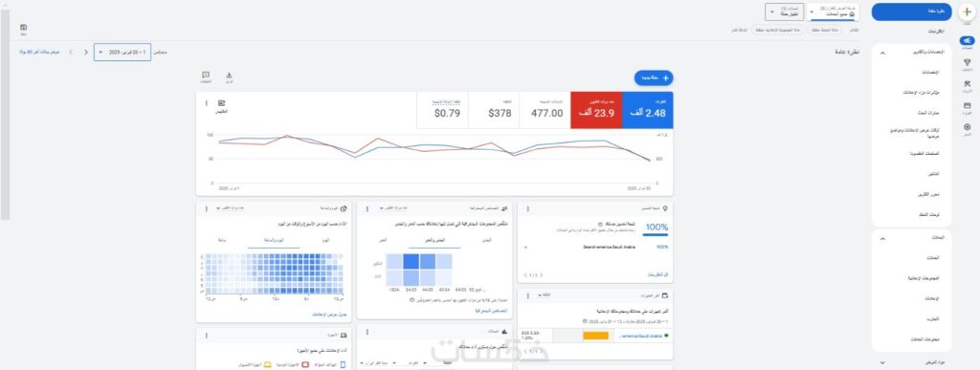Click the show last 30 days link
The height and width of the screenshot is (370, 980).
point(38,52)
